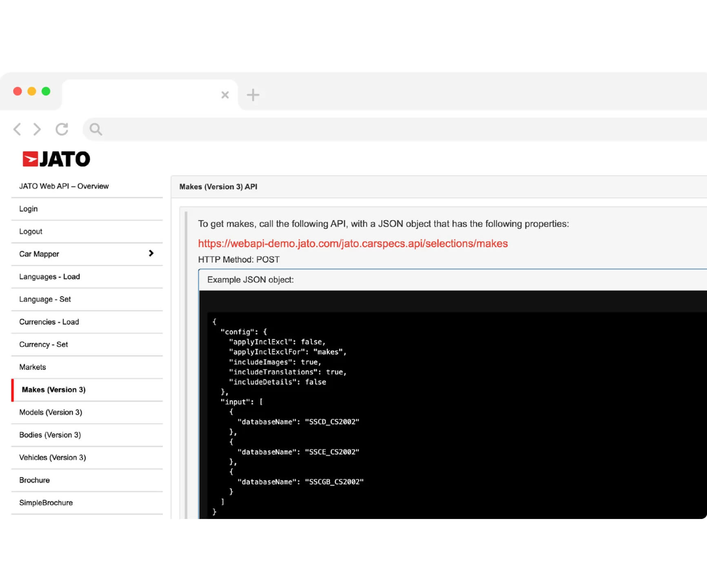Click the browser back arrow
The width and height of the screenshot is (707, 588).
click(17, 129)
